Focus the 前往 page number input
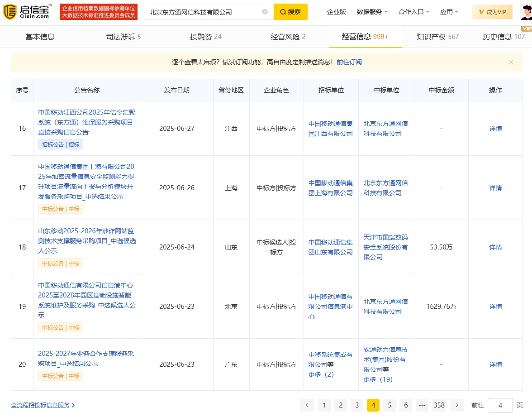Screen dimensions: 532x417 pos(500,405)
